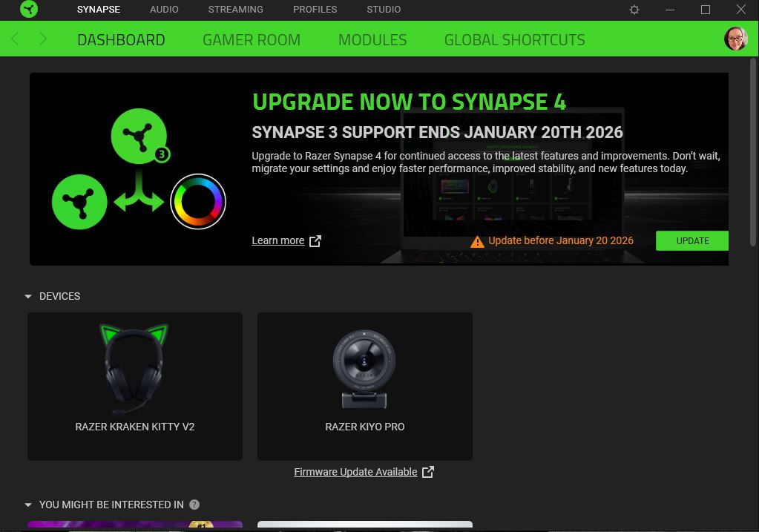Open the Studio tab

[x=384, y=9]
